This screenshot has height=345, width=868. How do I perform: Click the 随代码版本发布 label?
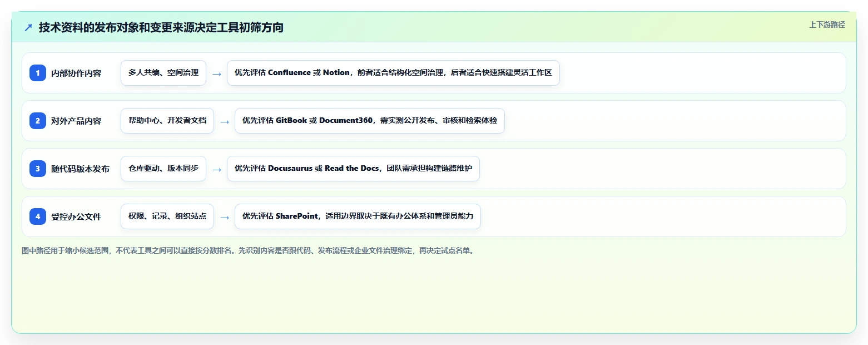click(80, 169)
